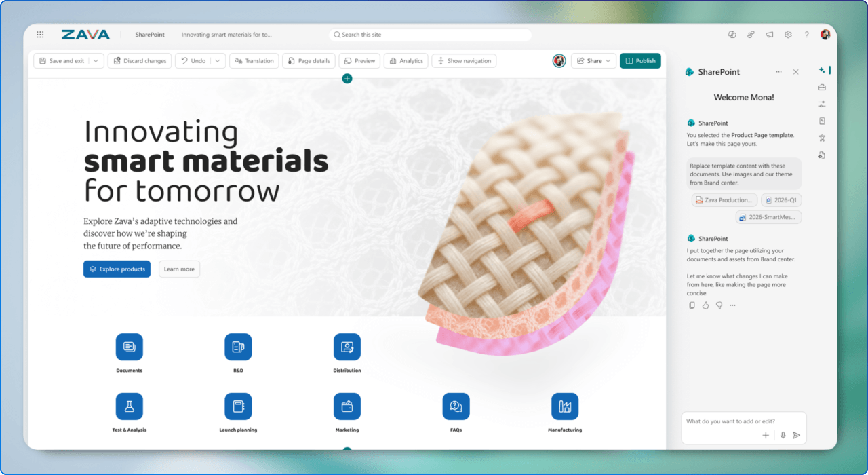This screenshot has height=475, width=868.
Task: Open the help question mark icon
Action: 806,35
